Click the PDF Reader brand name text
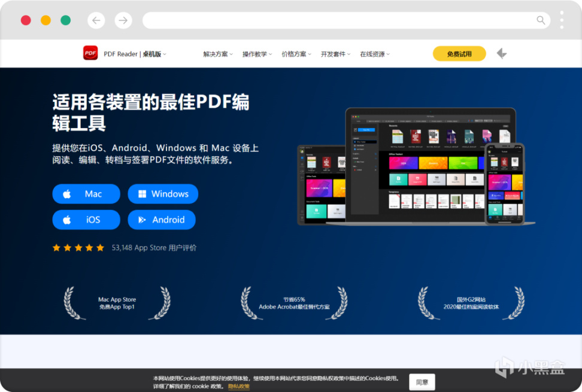582x392 pixels. (x=120, y=54)
